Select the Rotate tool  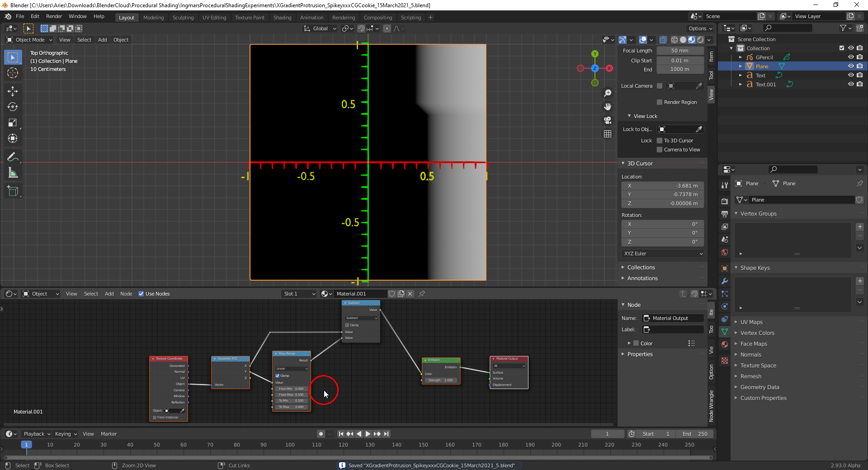click(13, 107)
